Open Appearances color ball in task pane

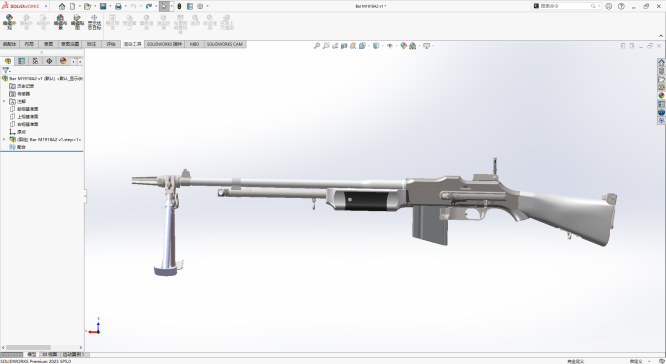[x=661, y=96]
